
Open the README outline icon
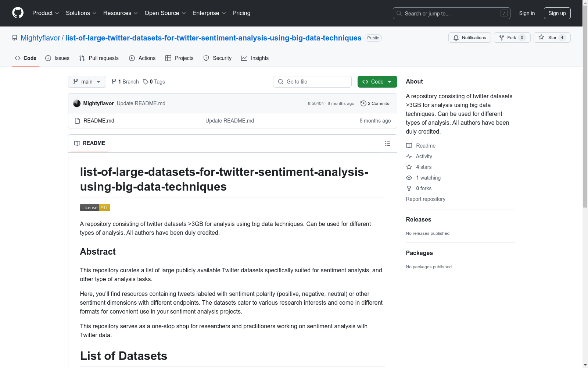click(388, 144)
